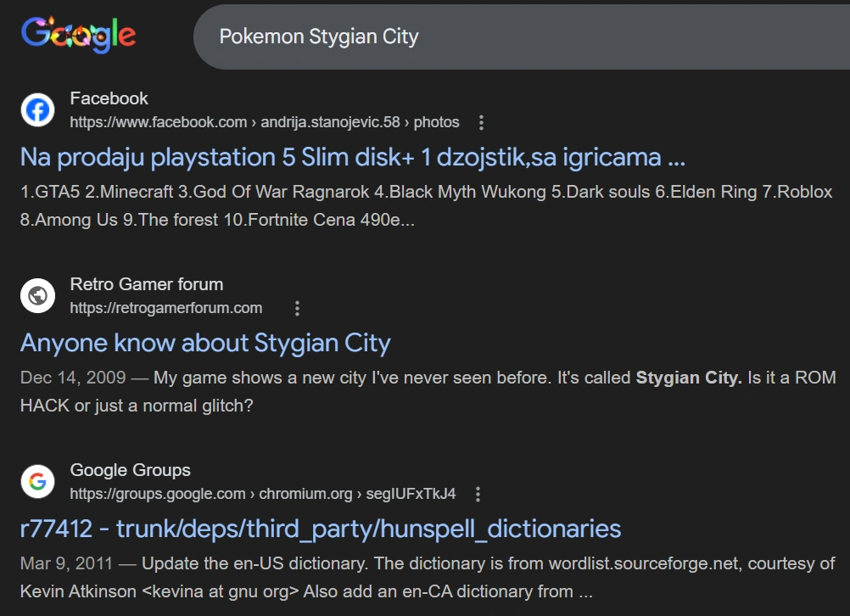The height and width of the screenshot is (616, 850).
Task: Click the Dec 14, 2009 snippet date
Action: (73, 378)
